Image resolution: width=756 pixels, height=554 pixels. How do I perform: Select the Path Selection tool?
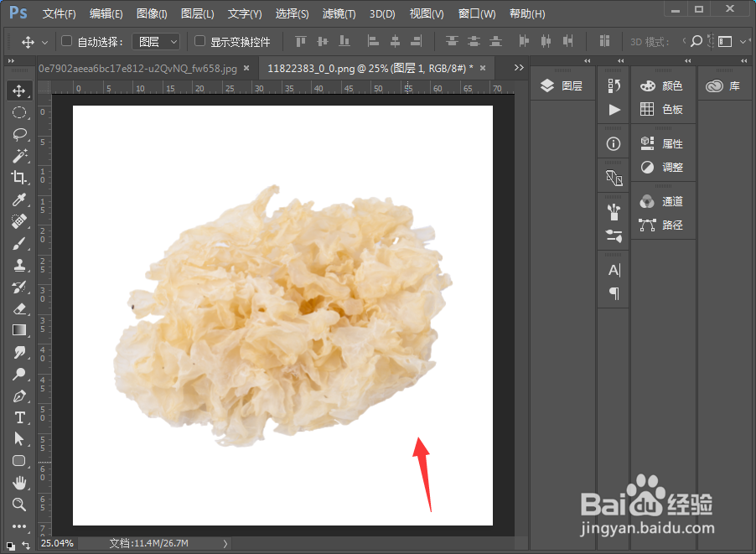point(19,439)
